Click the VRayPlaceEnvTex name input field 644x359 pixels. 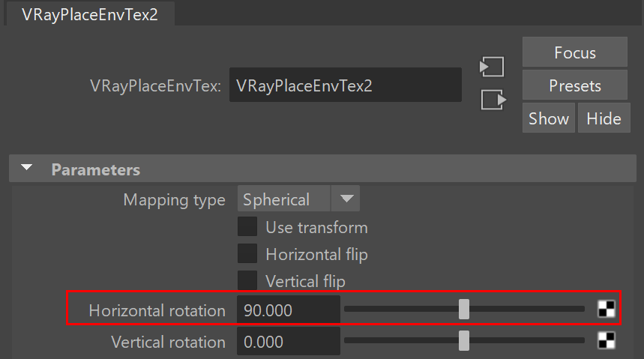[x=346, y=85]
